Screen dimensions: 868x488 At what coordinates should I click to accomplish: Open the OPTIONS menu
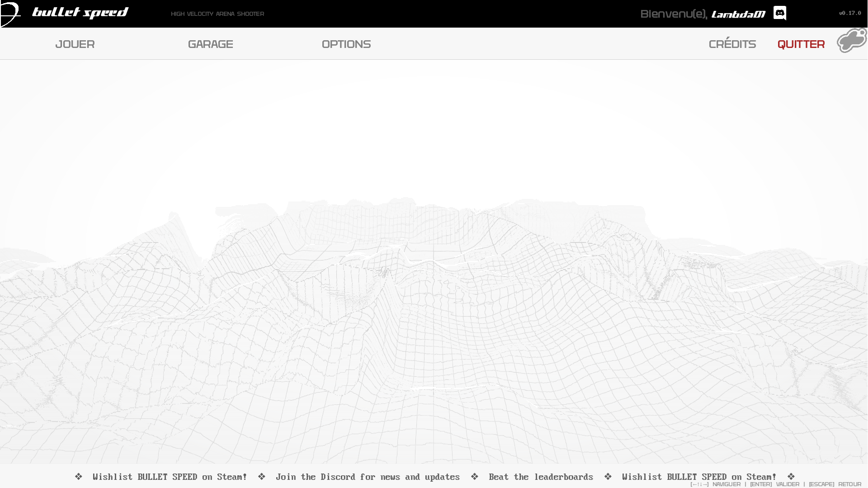346,44
